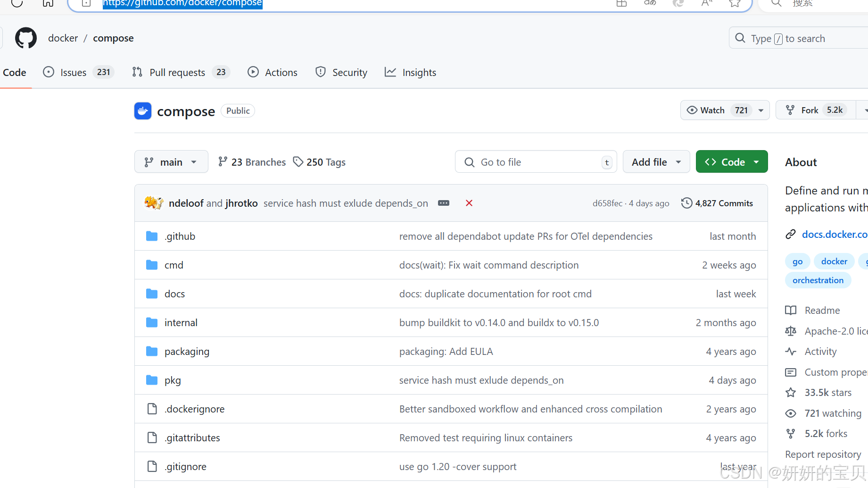
Task: Click the ndeloof author link
Action: pyautogui.click(x=186, y=203)
